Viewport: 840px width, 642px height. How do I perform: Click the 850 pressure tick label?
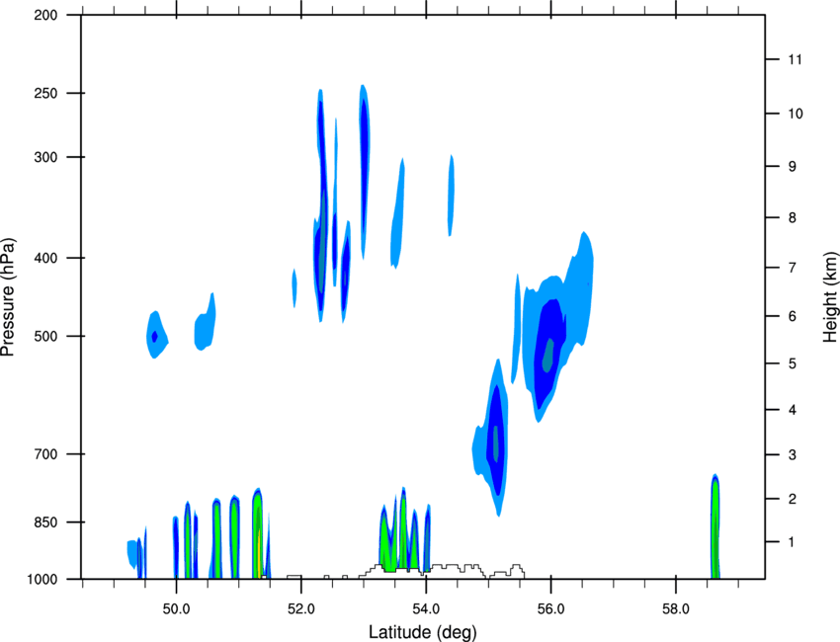pyautogui.click(x=45, y=522)
